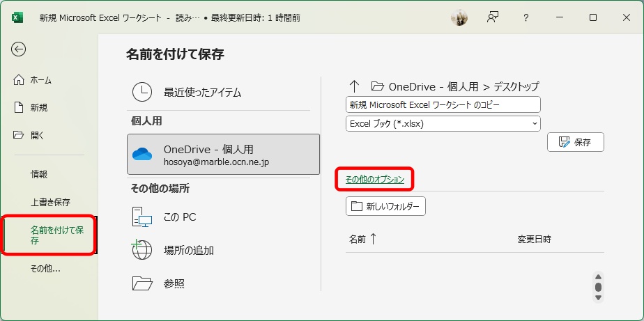The image size is (644, 321).
Task: Sort by the Name column header
Action: click(x=362, y=239)
